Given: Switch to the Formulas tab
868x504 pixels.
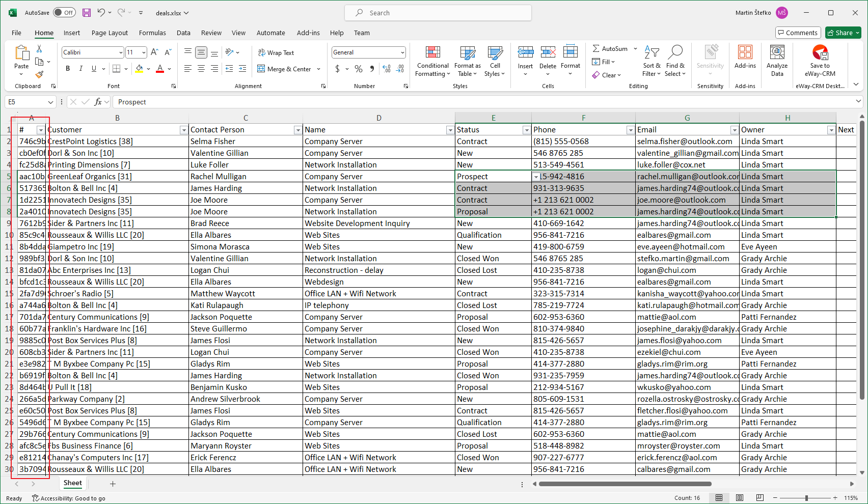Looking at the screenshot, I should [152, 33].
